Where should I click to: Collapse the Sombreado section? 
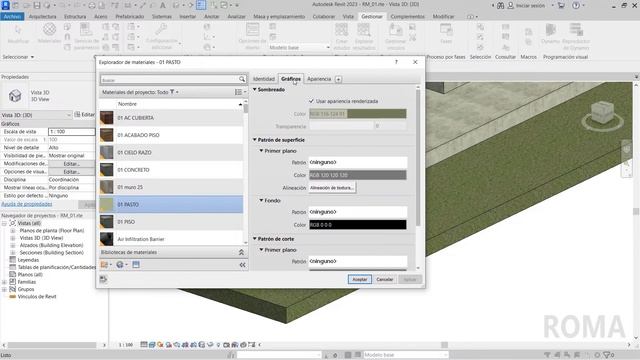[255, 89]
